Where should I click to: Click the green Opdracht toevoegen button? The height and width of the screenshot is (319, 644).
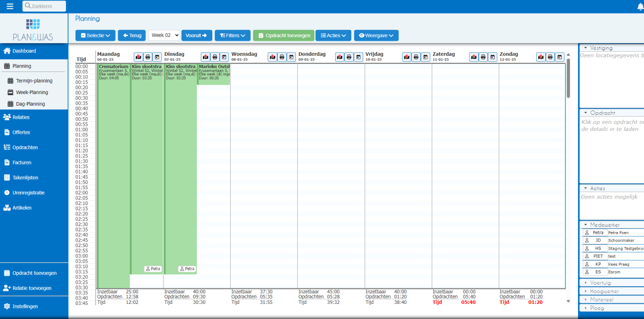tap(284, 35)
